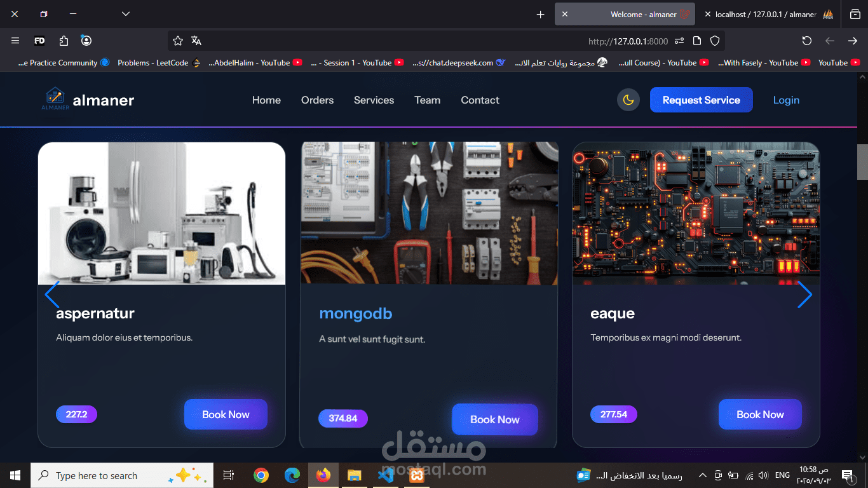
Task: Open the battery status tray icon
Action: 733,475
